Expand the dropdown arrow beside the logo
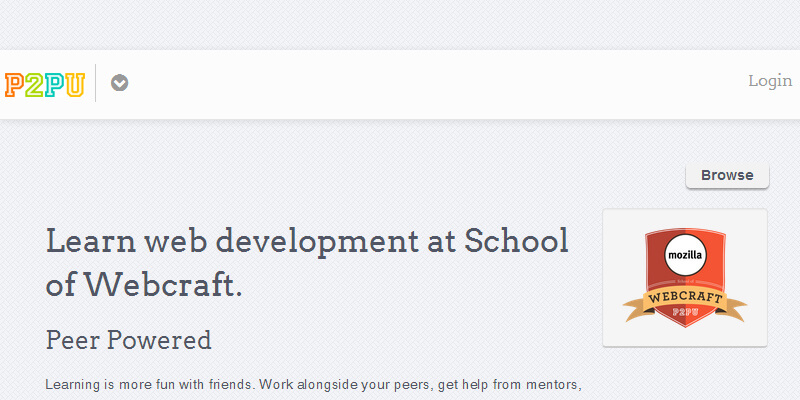The image size is (800, 400). point(119,83)
